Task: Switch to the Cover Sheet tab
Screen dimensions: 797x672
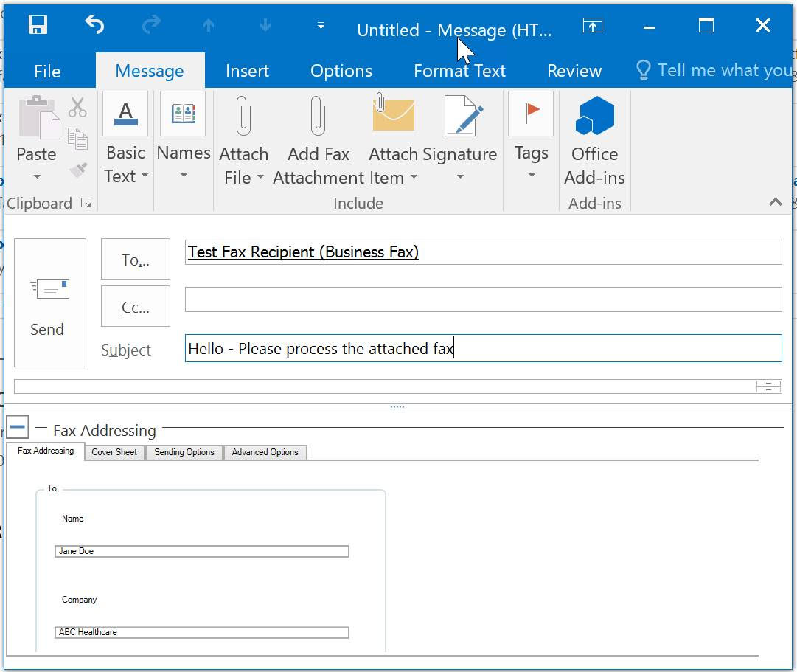Action: coord(114,452)
